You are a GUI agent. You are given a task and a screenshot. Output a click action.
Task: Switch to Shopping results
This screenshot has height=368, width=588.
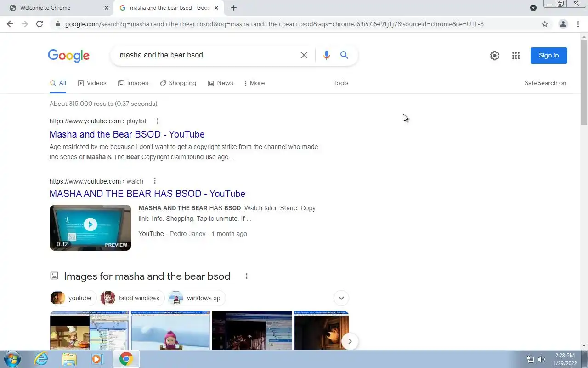tap(178, 83)
